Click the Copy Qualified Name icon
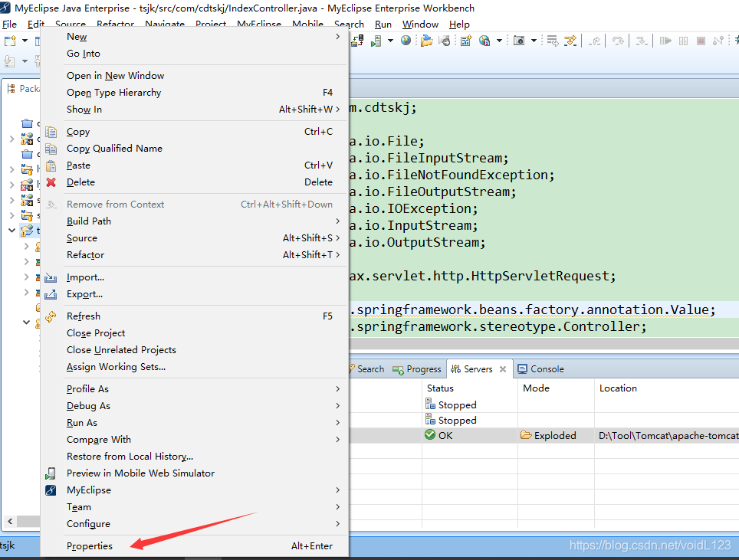This screenshot has height=560, width=739. click(x=51, y=149)
